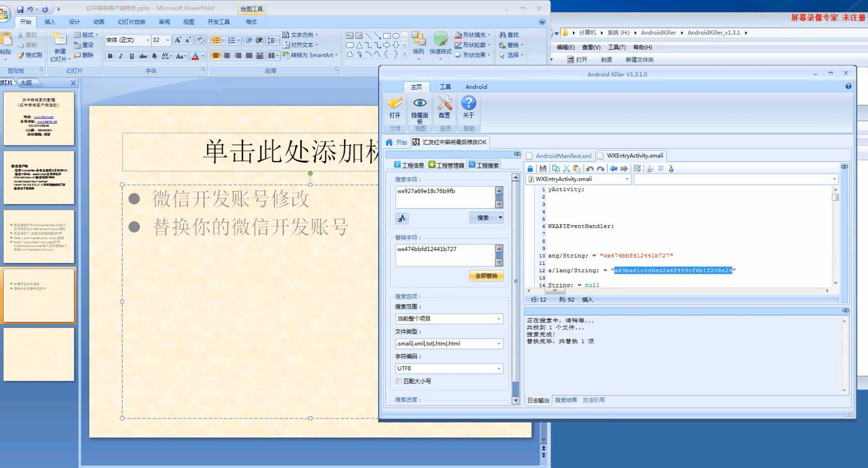Image resolution: width=868 pixels, height=468 pixels.
Task: Click the Java coffee cup icon in the editor toolbar
Action: tap(649, 168)
